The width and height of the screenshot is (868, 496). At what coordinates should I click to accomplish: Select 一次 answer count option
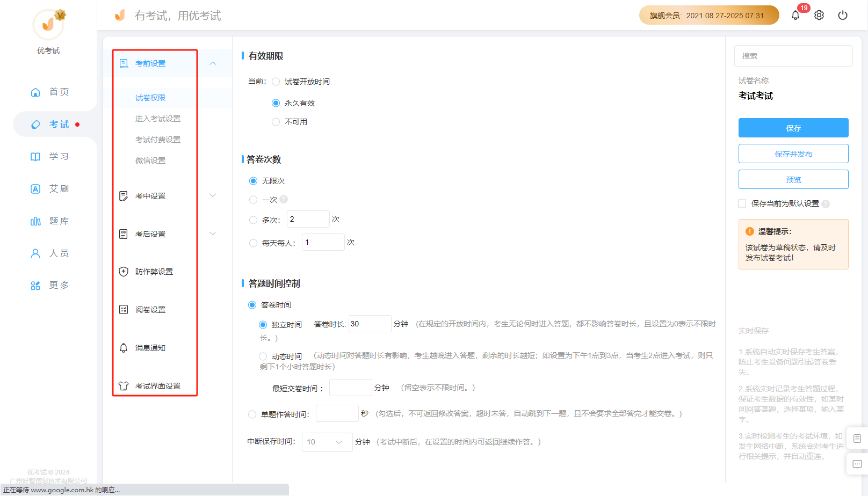(x=254, y=200)
